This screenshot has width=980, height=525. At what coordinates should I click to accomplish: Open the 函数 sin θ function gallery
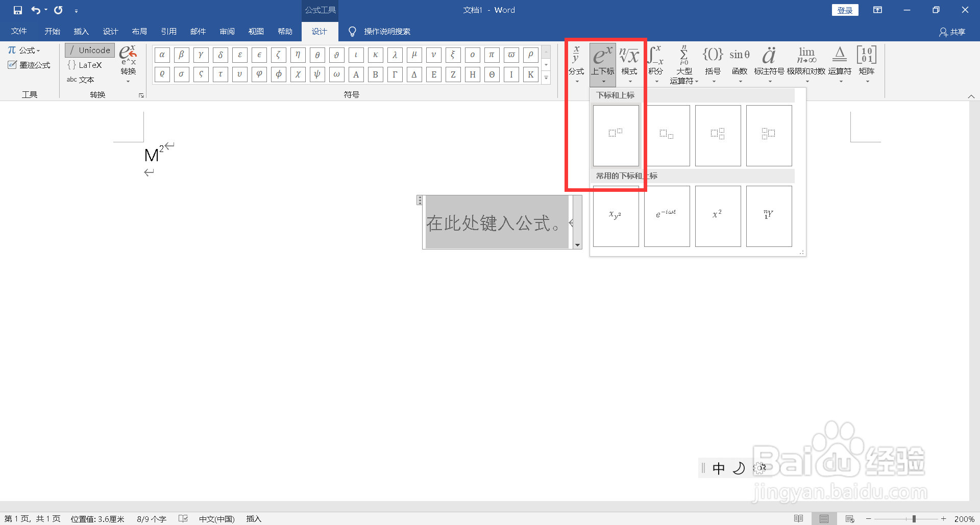(740, 64)
